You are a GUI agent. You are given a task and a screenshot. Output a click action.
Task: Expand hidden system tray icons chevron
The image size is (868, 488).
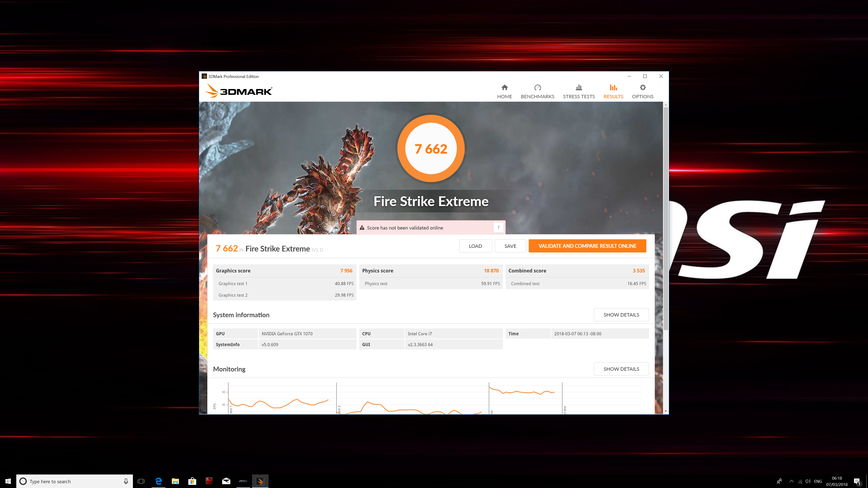(x=792, y=481)
